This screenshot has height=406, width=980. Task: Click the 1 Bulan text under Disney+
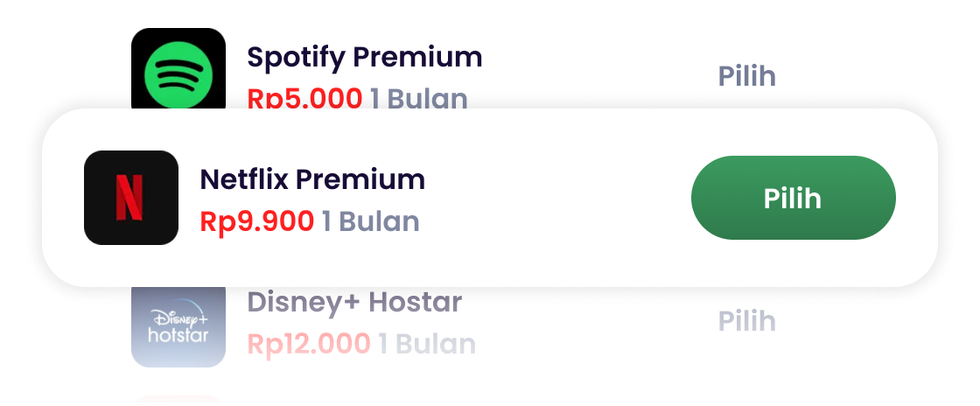tap(427, 344)
